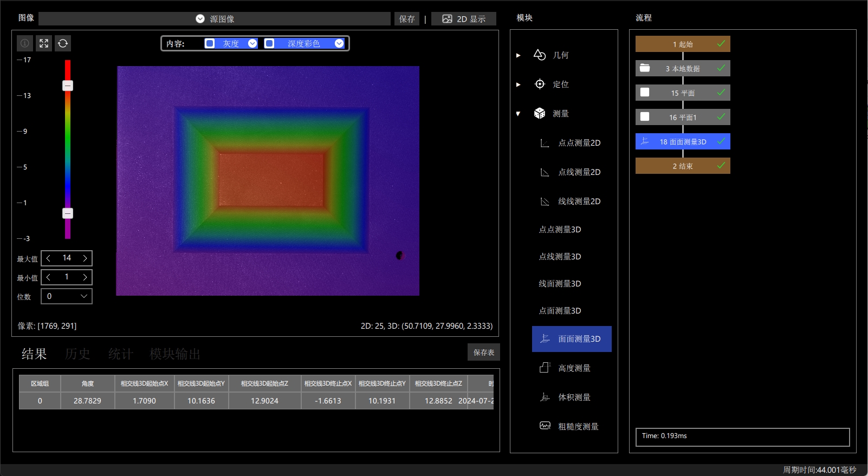Click the 高度测量 icon
This screenshot has width=868, height=476.
coord(545,368)
